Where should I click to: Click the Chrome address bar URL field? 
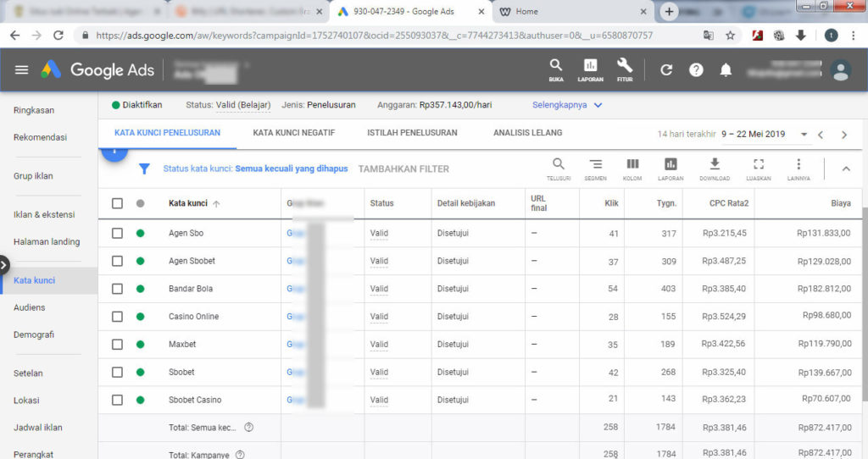click(x=373, y=36)
